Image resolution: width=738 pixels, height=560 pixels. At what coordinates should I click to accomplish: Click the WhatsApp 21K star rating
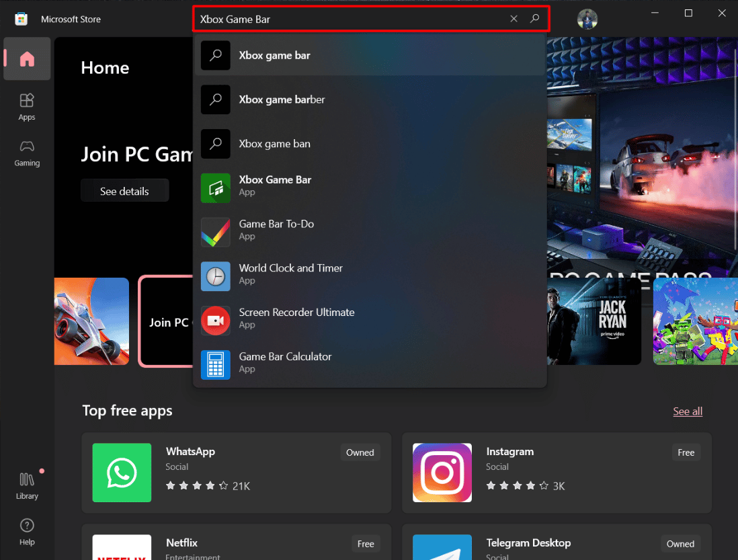coord(208,485)
